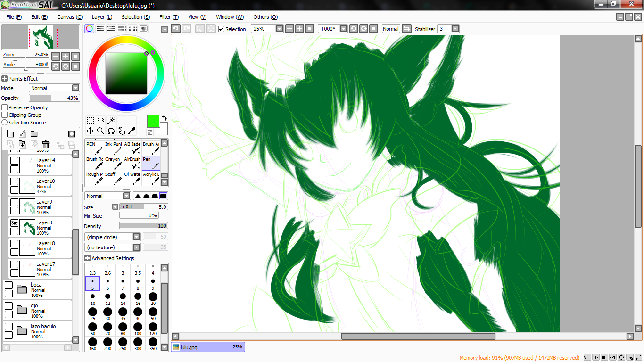
Task: Choose the AB Jade brush
Action: tap(132, 148)
